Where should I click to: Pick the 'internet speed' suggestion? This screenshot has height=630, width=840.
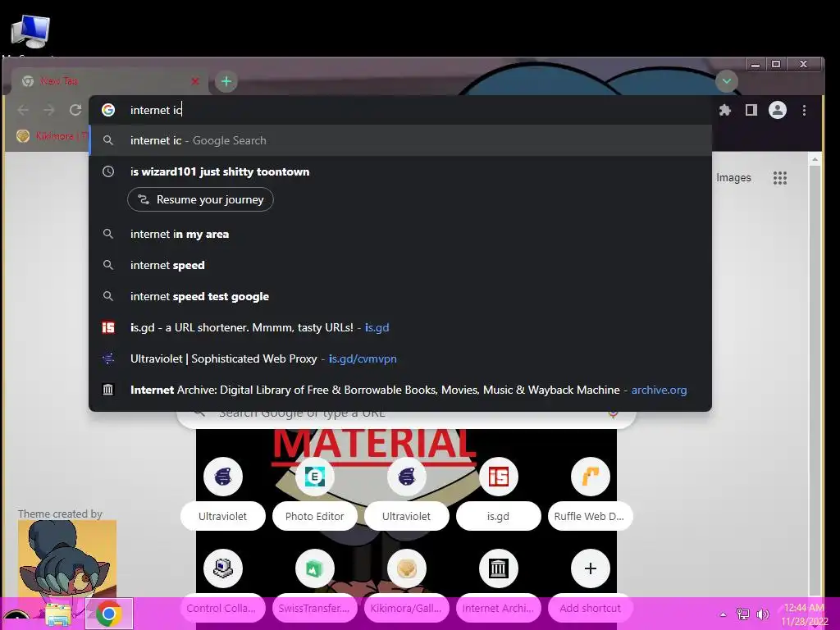coord(400,265)
